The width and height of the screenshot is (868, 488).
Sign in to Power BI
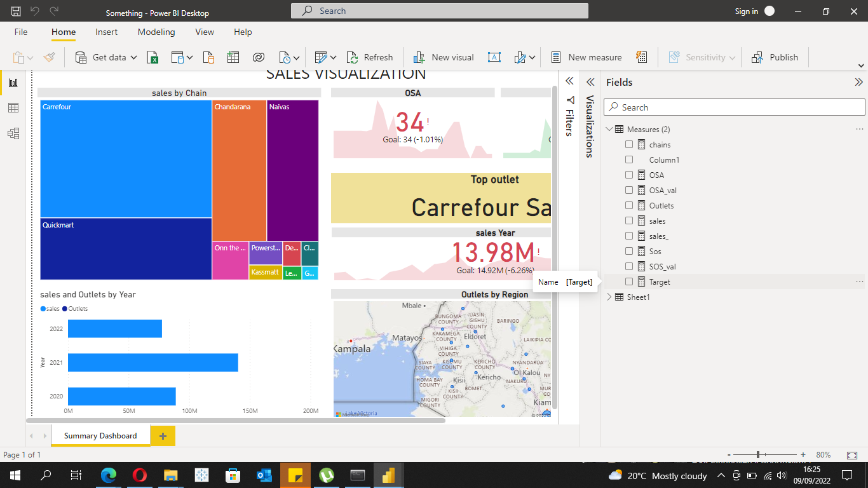[747, 11]
